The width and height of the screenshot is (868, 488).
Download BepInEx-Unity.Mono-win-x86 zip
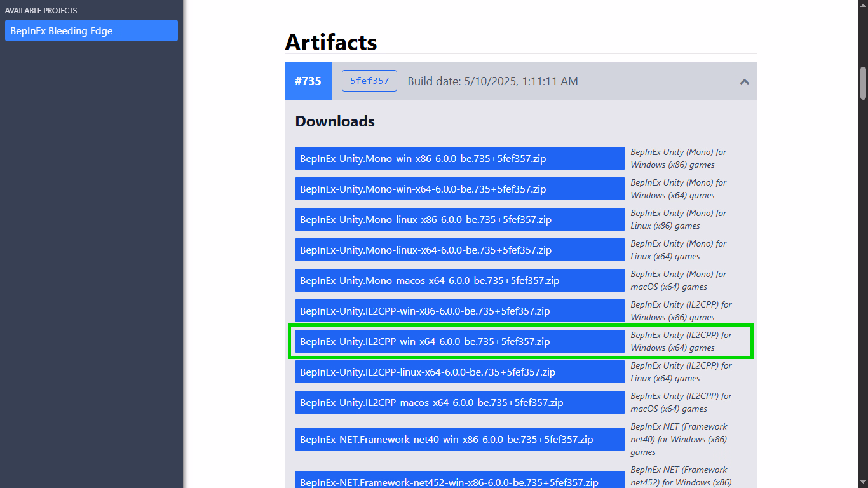(460, 158)
